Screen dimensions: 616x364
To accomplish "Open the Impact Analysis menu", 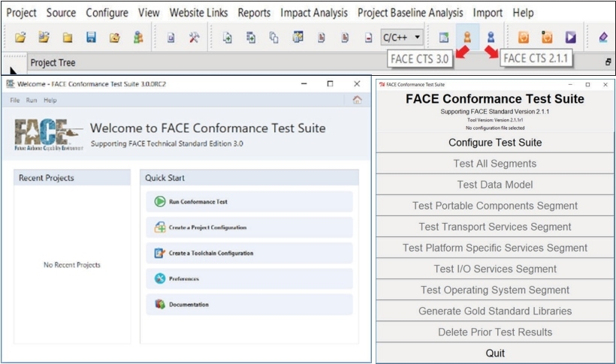I will click(314, 13).
